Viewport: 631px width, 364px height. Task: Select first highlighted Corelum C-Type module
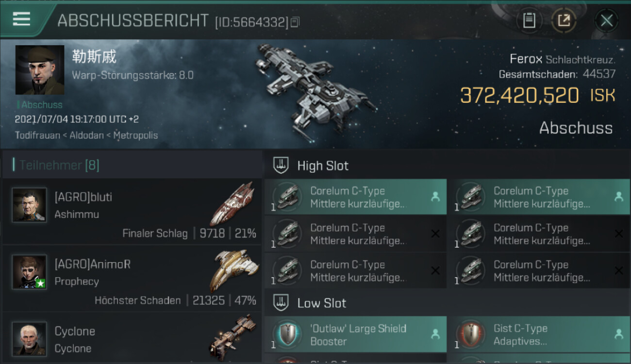point(355,197)
